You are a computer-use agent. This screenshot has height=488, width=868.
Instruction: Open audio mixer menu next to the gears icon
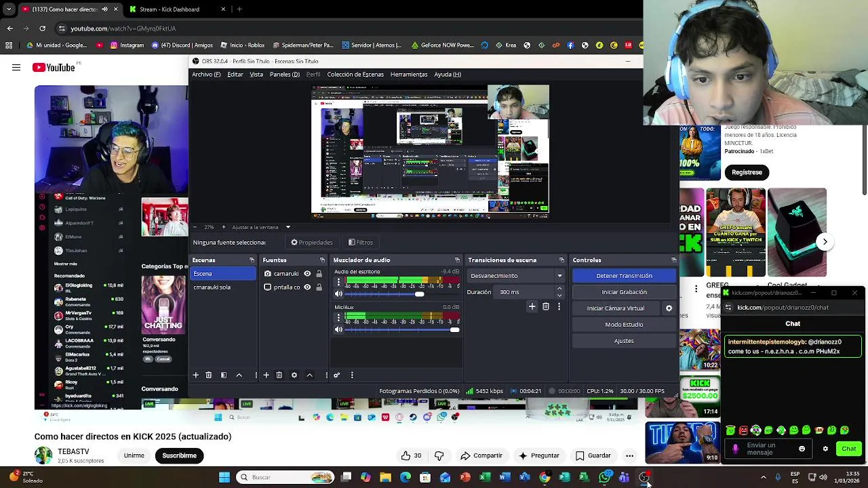[352, 375]
